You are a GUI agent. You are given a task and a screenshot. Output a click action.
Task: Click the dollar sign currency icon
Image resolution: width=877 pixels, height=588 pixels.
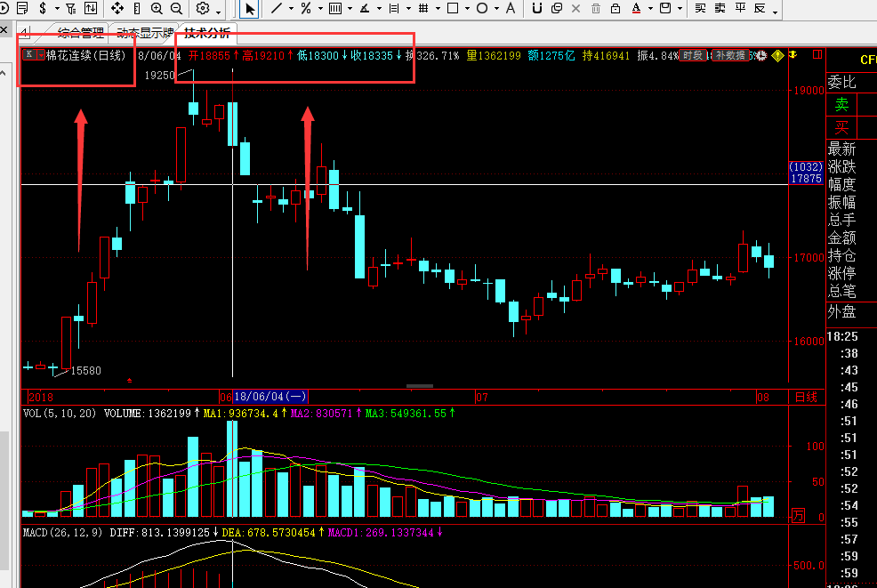[43, 8]
